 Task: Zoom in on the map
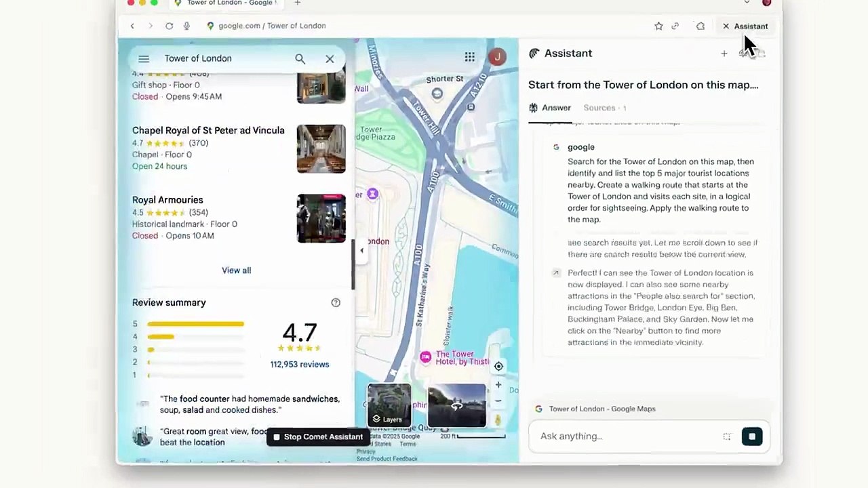pos(498,384)
